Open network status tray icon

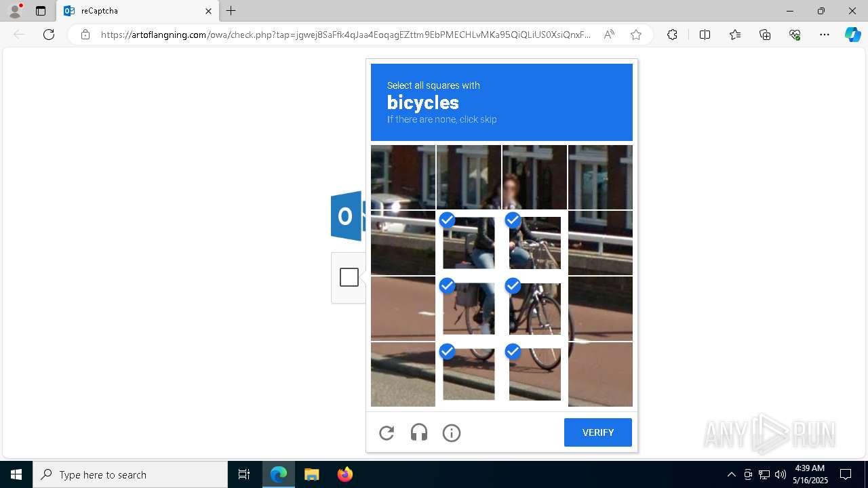click(764, 474)
